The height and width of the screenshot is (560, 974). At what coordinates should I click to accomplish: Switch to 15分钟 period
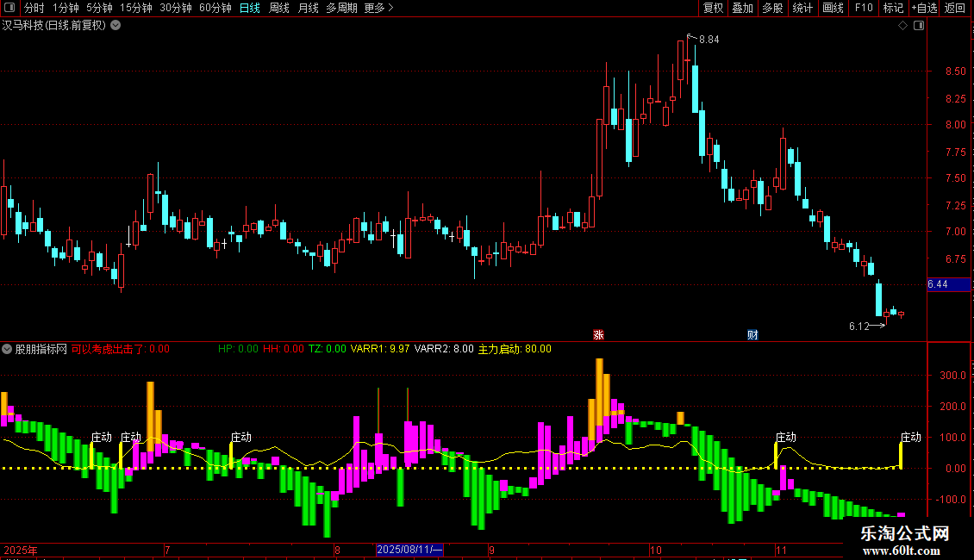[x=136, y=8]
